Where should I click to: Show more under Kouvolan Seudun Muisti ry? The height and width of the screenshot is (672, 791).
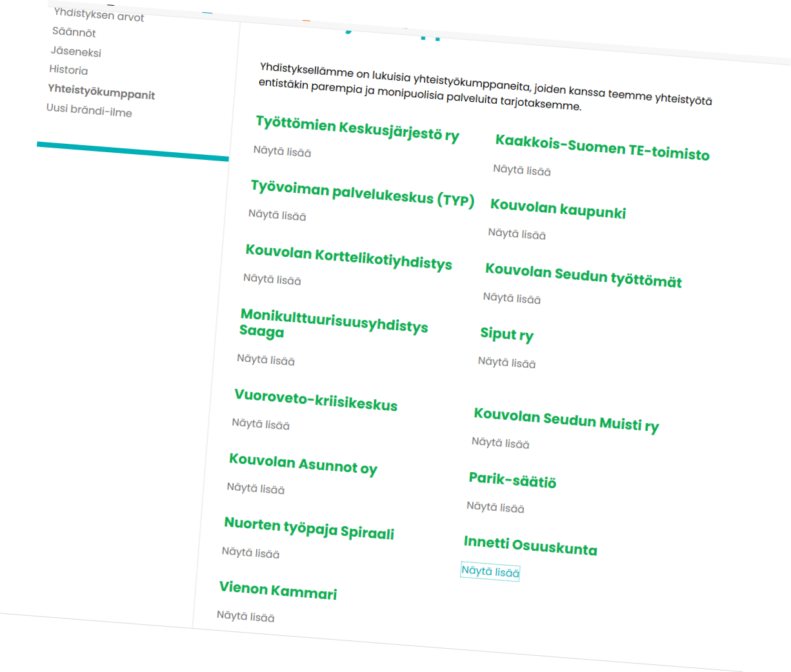point(500,442)
